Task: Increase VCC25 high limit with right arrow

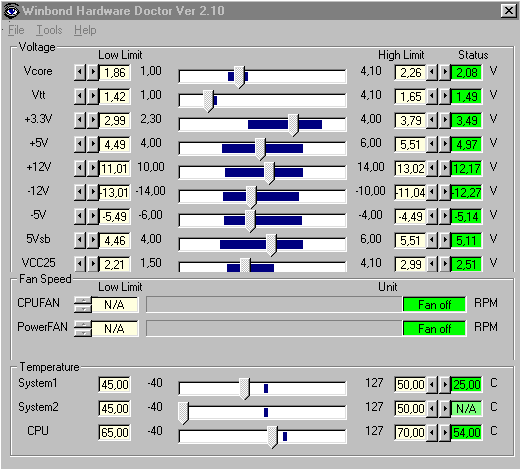Action: pos(445,264)
